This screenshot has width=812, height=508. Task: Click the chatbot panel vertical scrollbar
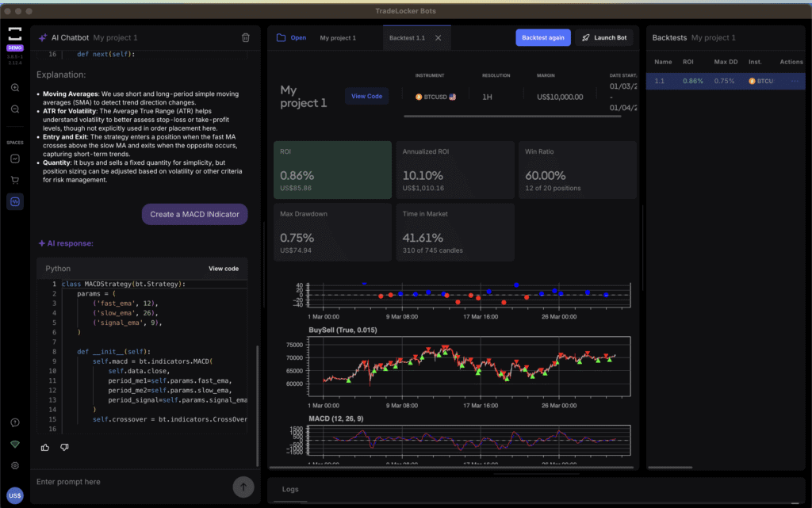pos(258,406)
